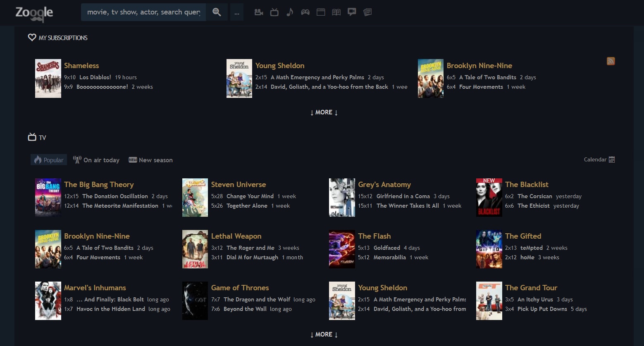Open The Flash poster
Viewport: 644px width, 346px height.
click(x=342, y=249)
